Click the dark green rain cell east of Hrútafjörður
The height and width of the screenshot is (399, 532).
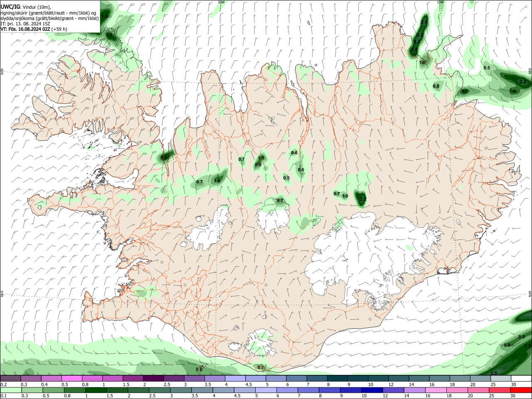click(x=165, y=157)
